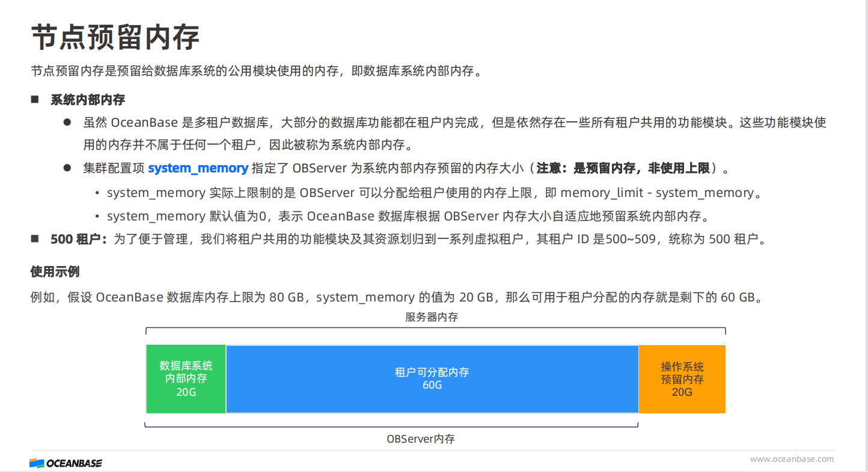Click the square bullet before 500 租户
The height and width of the screenshot is (472, 868).
click(x=35, y=239)
